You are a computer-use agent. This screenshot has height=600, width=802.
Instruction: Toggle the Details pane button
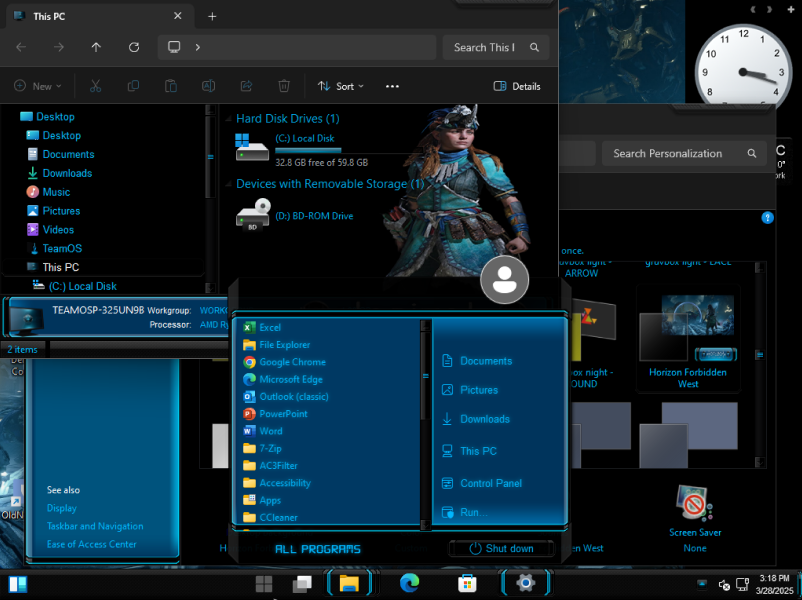point(517,86)
